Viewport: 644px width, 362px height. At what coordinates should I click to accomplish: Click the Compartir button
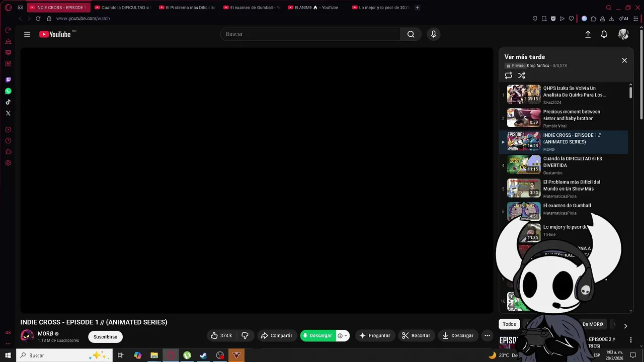coord(276,335)
